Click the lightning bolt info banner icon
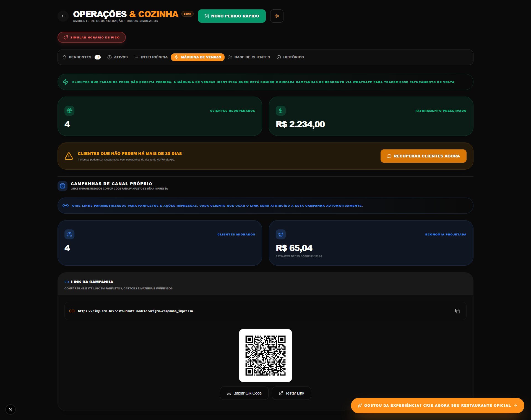 66,82
